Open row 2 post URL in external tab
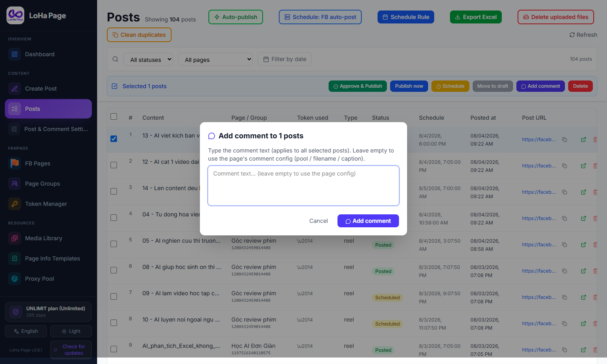Screen dimensions: 607x364 point(584,166)
